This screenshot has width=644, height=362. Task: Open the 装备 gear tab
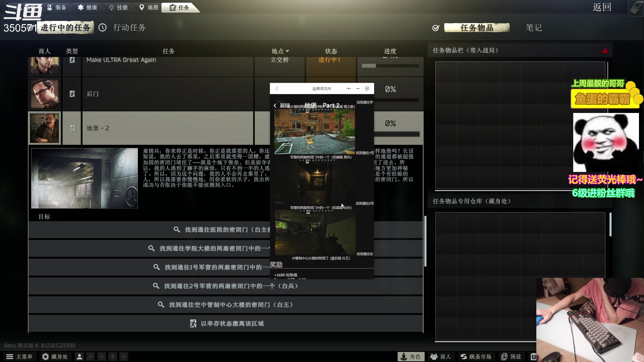click(56, 7)
